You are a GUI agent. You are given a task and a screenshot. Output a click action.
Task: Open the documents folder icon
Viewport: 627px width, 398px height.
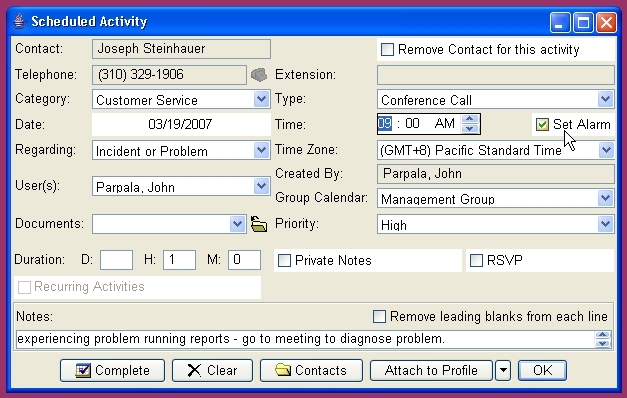(259, 224)
